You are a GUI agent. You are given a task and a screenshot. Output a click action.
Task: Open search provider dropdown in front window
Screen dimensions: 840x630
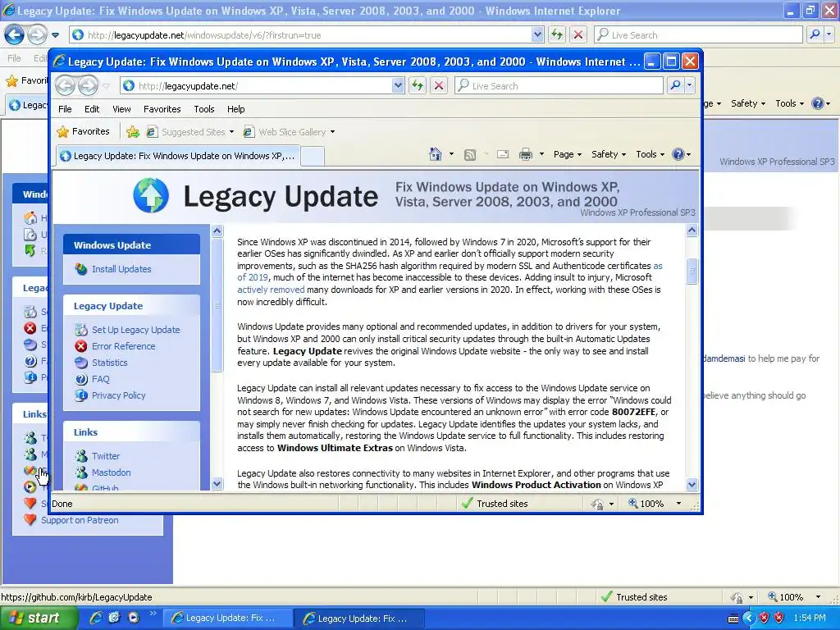(x=689, y=85)
